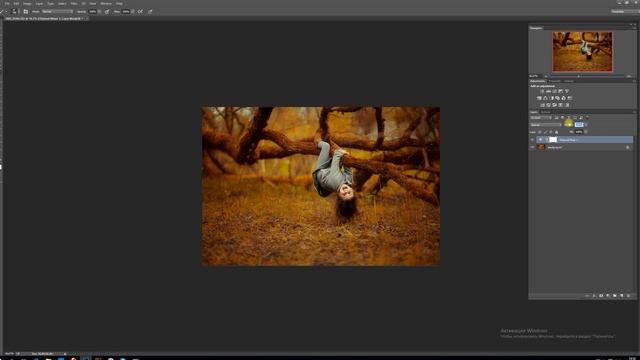This screenshot has height=360, width=640.
Task: Toggle lock transparent pixels
Action: pos(540,132)
